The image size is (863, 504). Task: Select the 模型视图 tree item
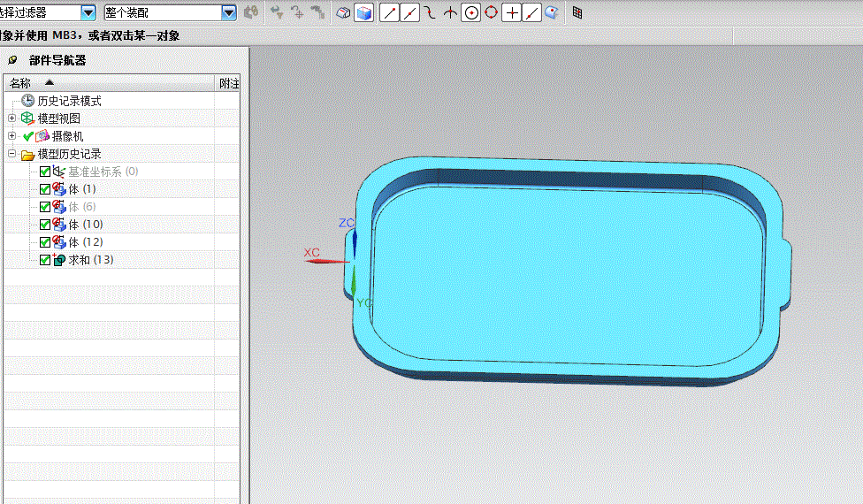59,118
